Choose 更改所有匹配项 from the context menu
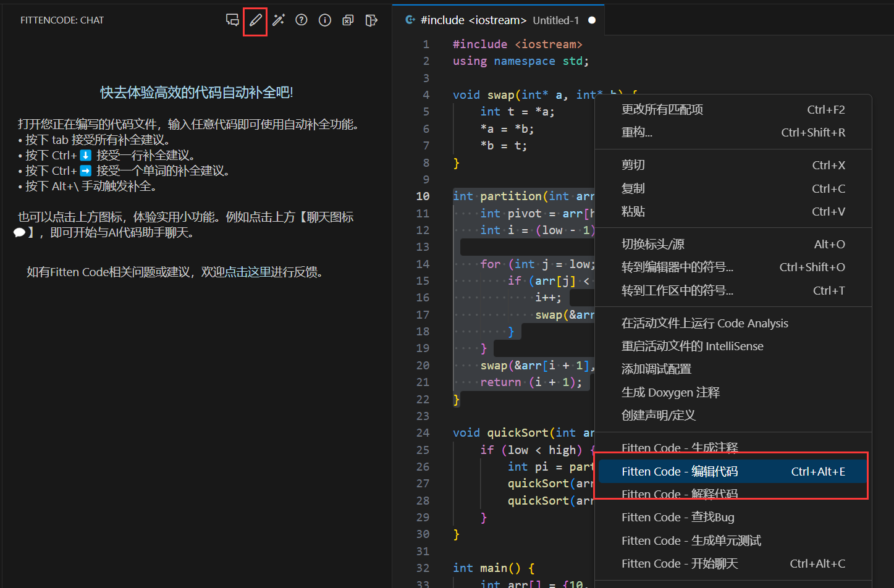Image resolution: width=894 pixels, height=588 pixels. pyautogui.click(x=733, y=110)
